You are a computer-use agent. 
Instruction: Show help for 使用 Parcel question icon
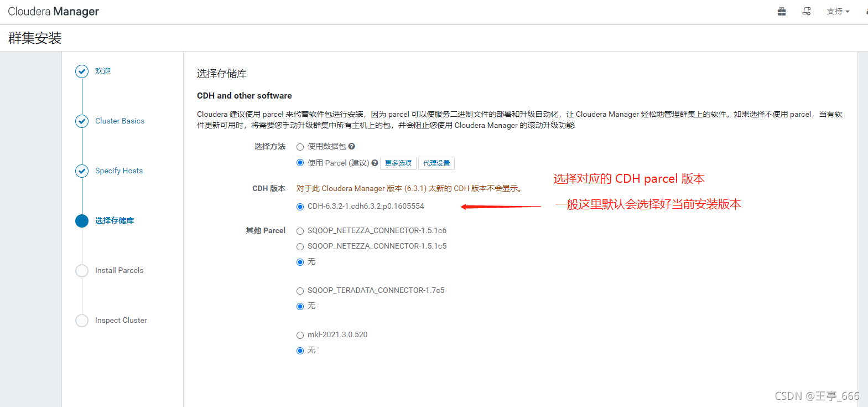(375, 163)
